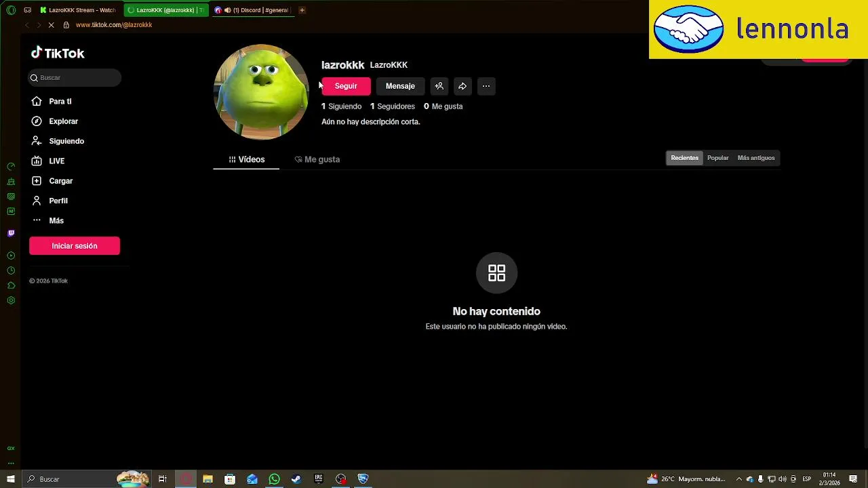Open the 1 Siguiendo following list

pos(342,106)
